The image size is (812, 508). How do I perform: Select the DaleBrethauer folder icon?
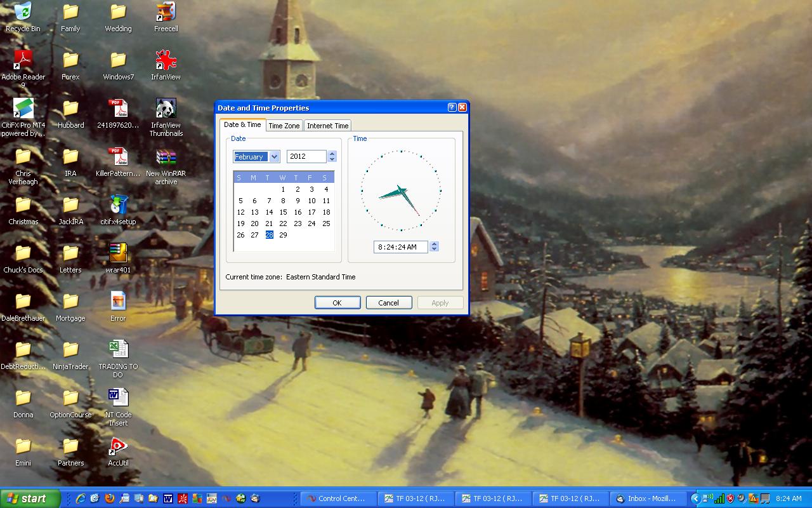point(23,307)
